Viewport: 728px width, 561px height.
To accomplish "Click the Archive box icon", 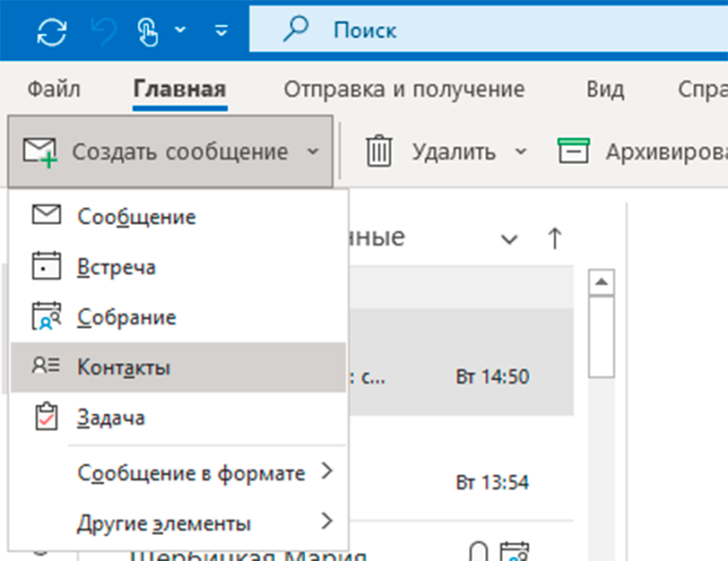I will pos(572,151).
